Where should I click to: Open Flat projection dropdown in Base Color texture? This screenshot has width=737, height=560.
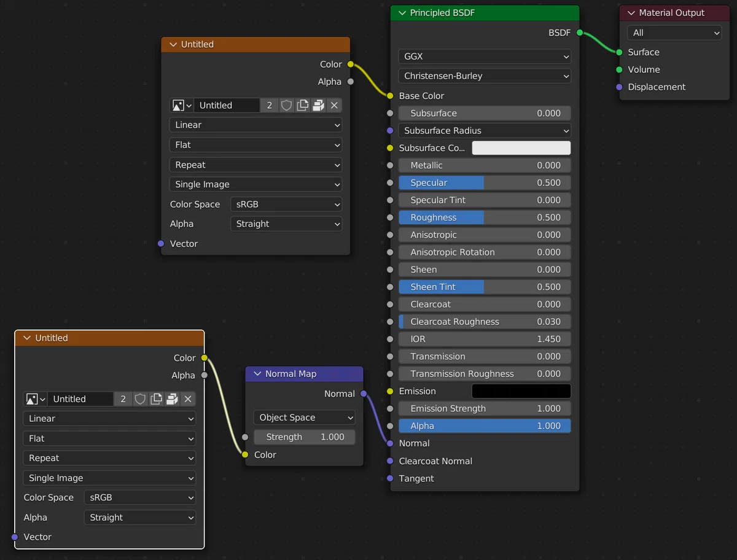255,146
